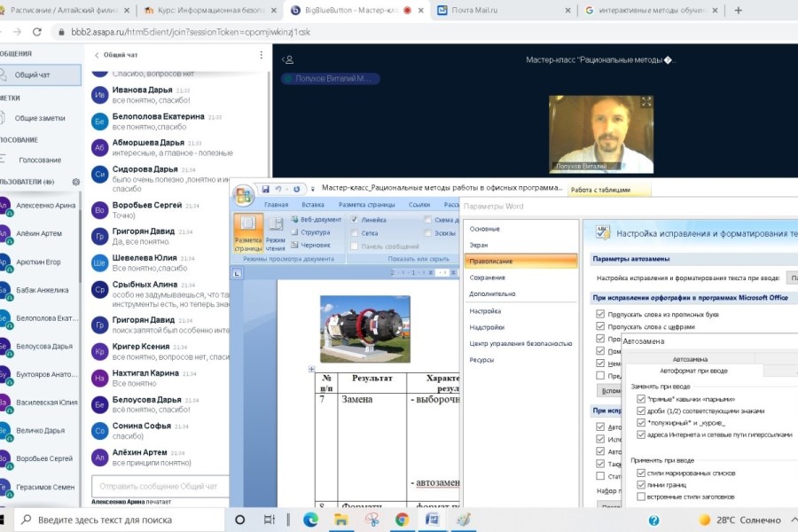Switch to the Курс: Информационная безопасность tab
Image resolution: width=798 pixels, height=532 pixels.
[x=211, y=10]
